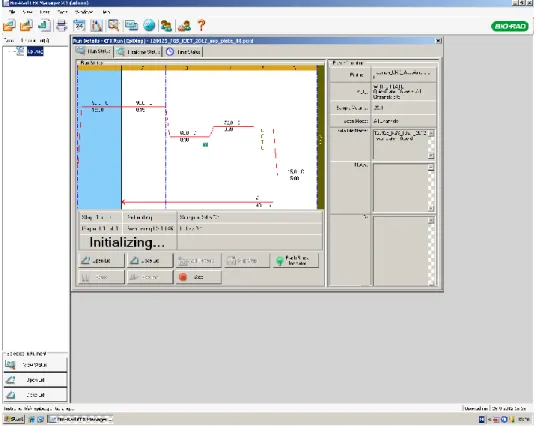Click scroll-up arrow of bottom right box
The image size is (536, 426).
click(x=431, y=221)
